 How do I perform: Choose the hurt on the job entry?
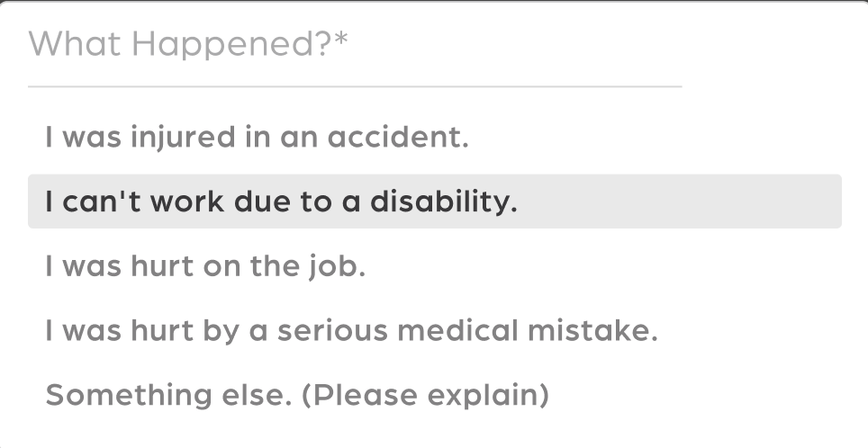point(205,267)
